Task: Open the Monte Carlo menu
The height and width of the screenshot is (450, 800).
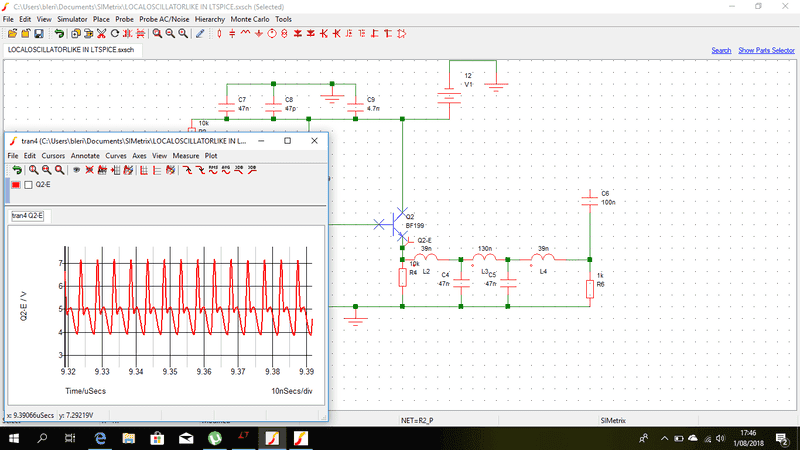Action: 249,19
